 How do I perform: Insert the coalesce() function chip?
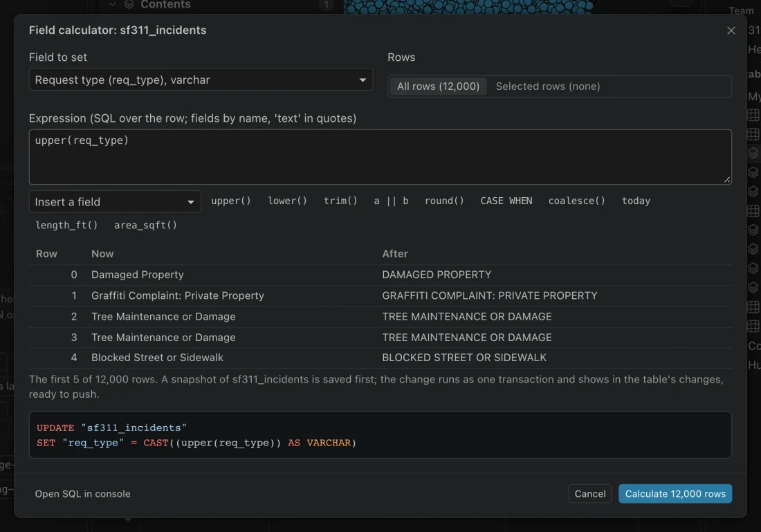576,201
